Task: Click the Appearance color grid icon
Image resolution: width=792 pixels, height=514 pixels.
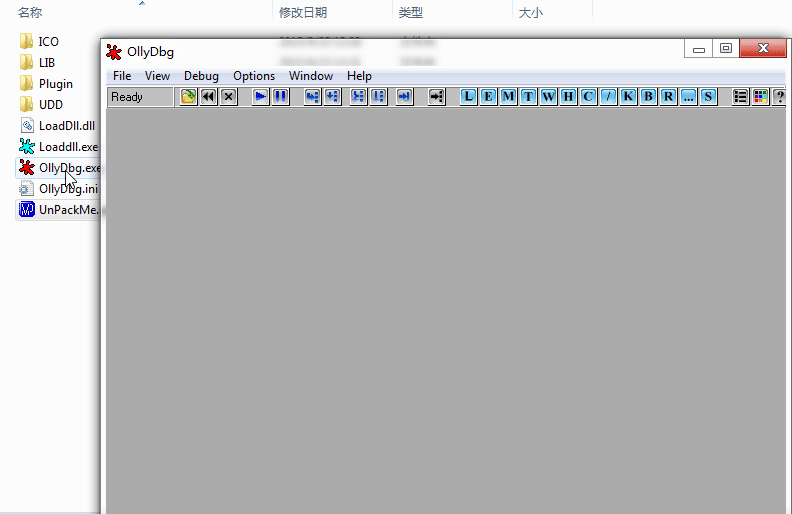Action: point(760,96)
